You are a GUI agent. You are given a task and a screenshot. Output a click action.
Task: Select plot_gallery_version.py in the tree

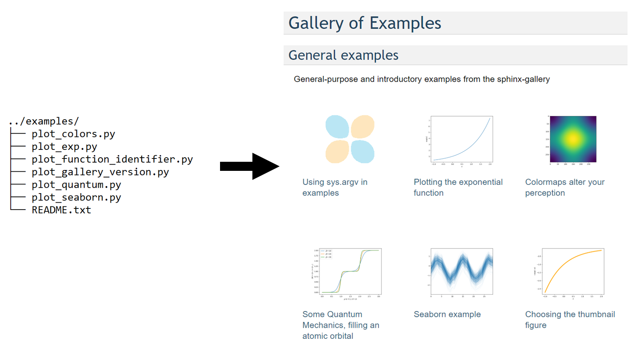100,172
